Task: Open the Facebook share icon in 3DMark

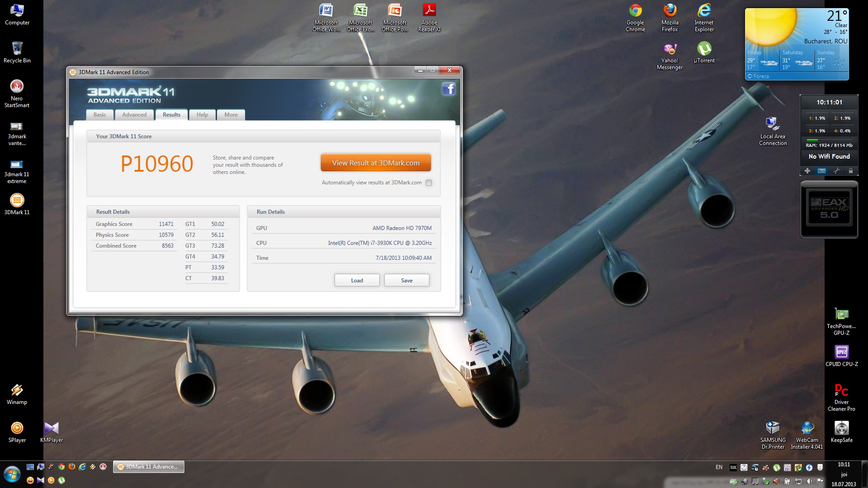Action: (448, 89)
